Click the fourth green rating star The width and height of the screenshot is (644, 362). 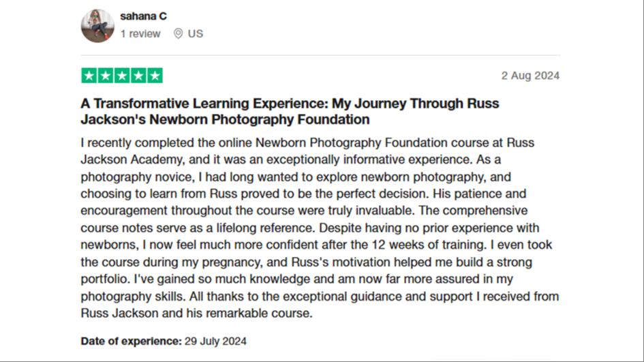coord(138,76)
